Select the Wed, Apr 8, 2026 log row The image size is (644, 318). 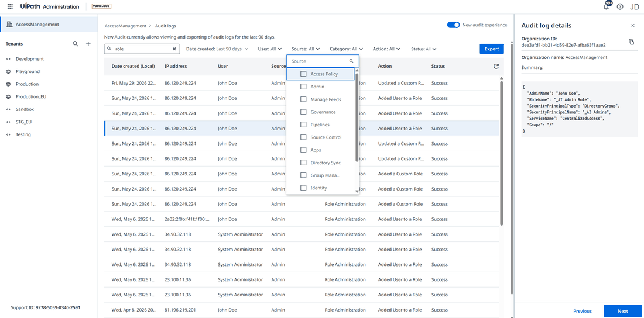302,310
